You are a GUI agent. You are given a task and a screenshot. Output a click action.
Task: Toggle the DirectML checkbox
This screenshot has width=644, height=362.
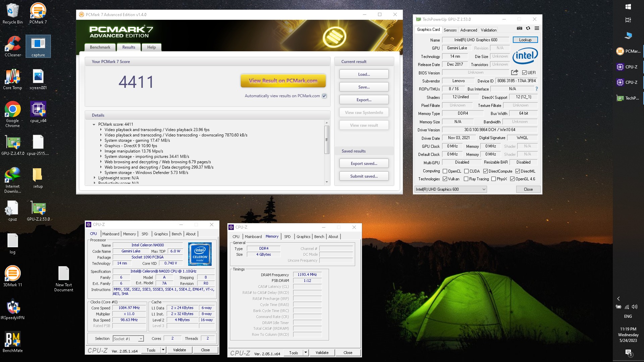click(x=518, y=171)
